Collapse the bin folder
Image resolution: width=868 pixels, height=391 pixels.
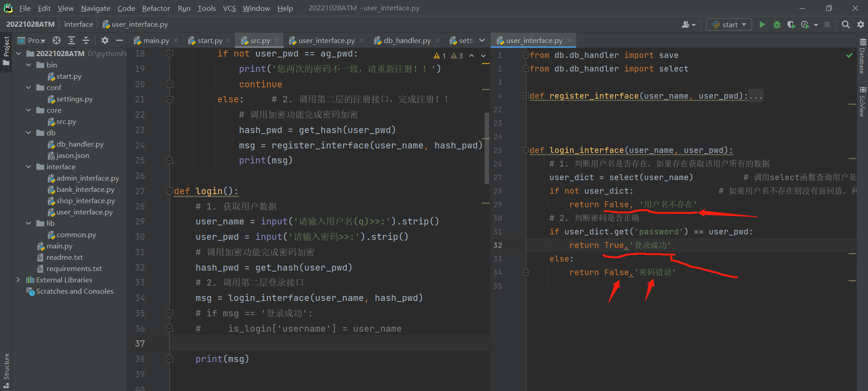pyautogui.click(x=29, y=65)
